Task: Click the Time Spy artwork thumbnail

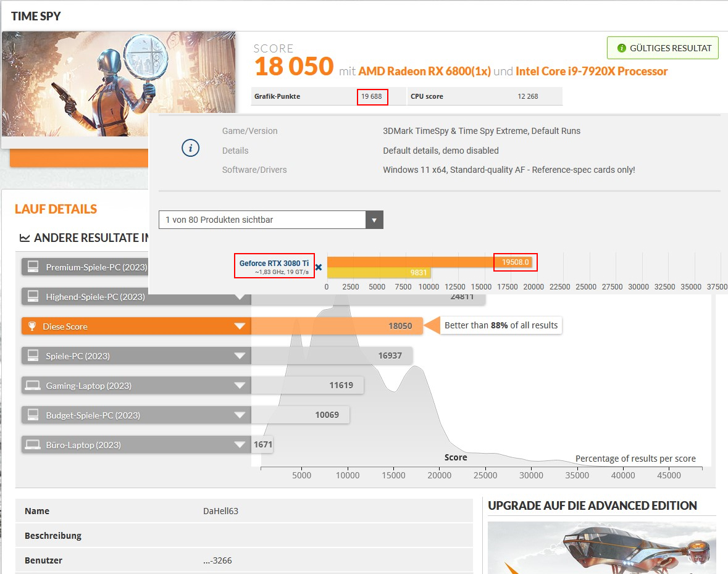Action: (x=119, y=83)
